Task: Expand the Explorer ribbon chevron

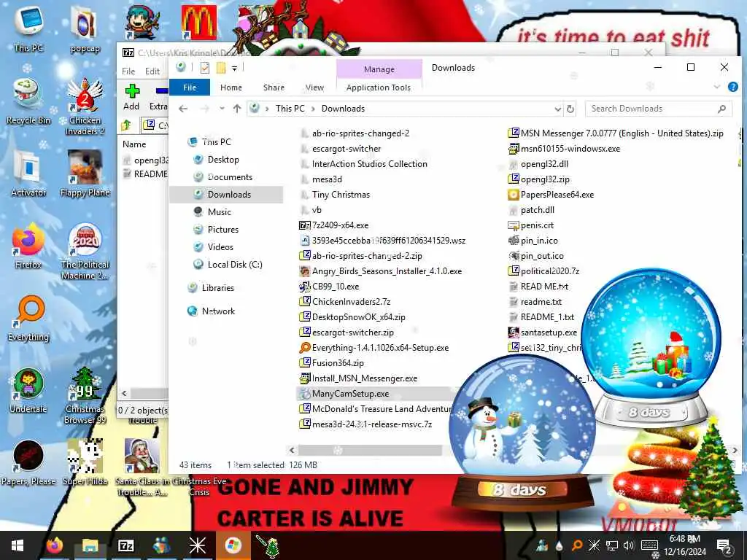Action: point(717,87)
